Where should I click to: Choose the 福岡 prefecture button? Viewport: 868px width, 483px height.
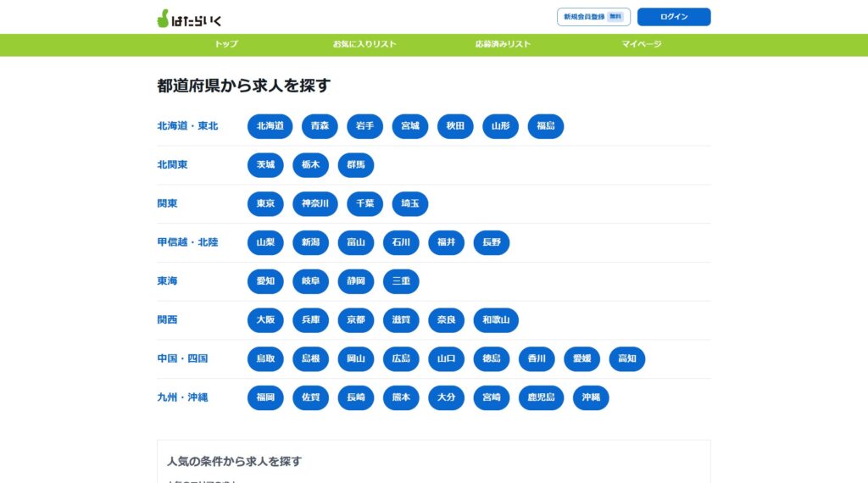click(265, 397)
